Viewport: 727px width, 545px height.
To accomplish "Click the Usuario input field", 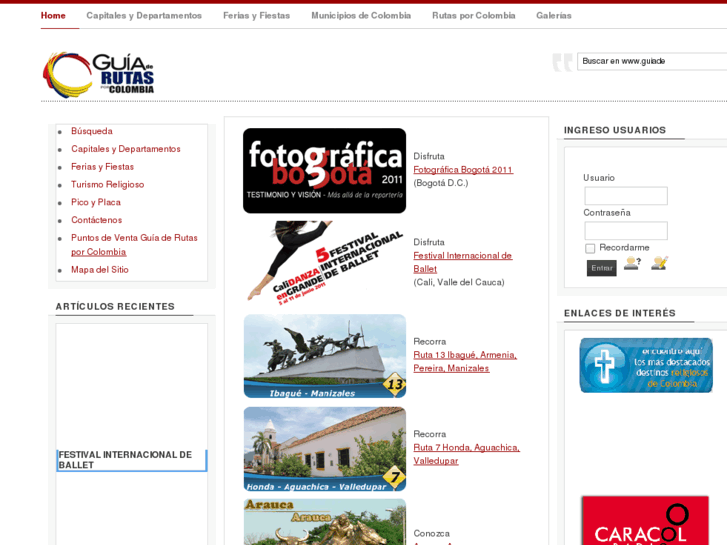I will [x=626, y=196].
